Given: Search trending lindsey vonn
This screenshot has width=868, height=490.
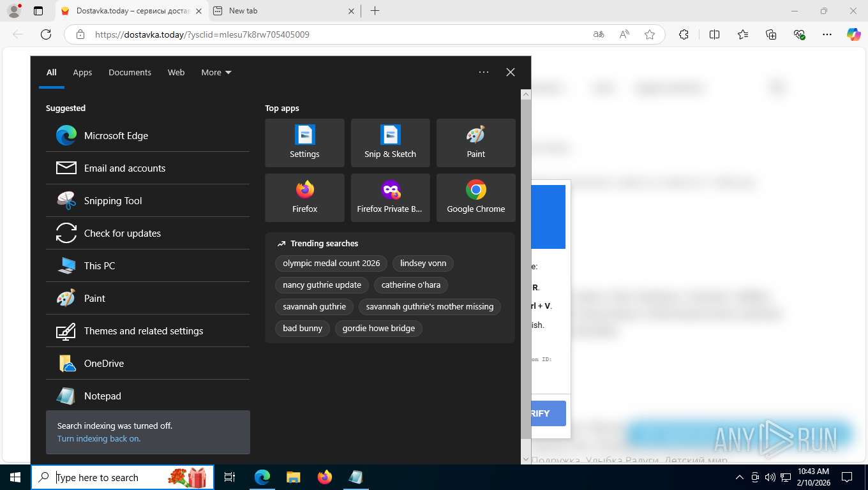Looking at the screenshot, I should pos(423,263).
